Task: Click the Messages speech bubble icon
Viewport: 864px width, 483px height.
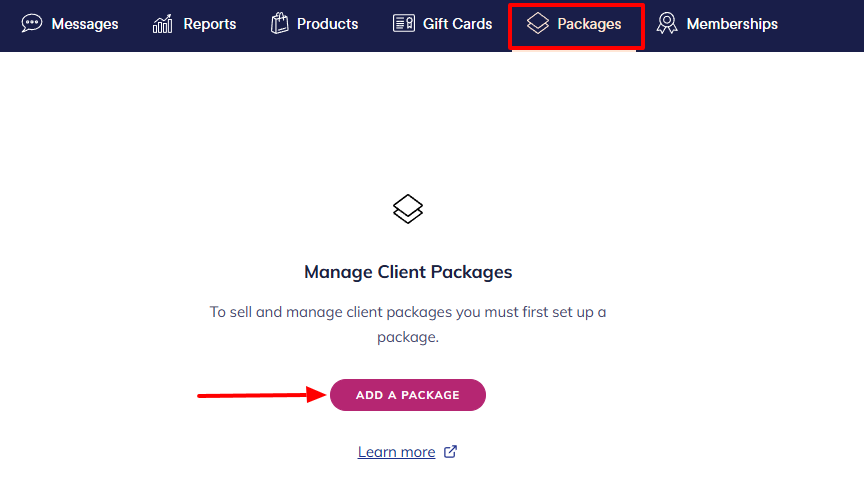Action: tap(32, 24)
